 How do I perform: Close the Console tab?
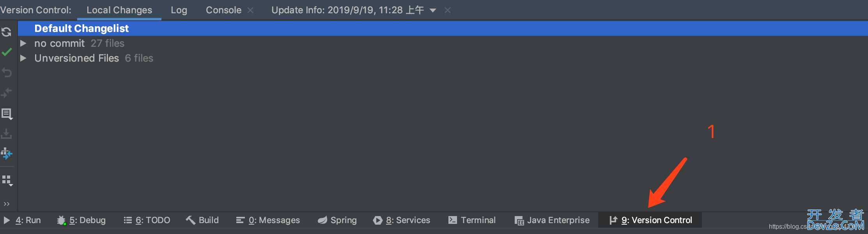click(x=251, y=10)
